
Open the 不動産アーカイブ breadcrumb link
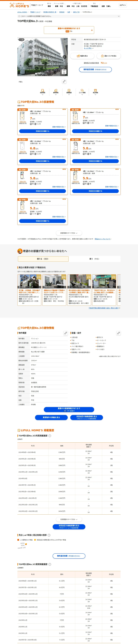pyautogui.click(x=35, y=12)
